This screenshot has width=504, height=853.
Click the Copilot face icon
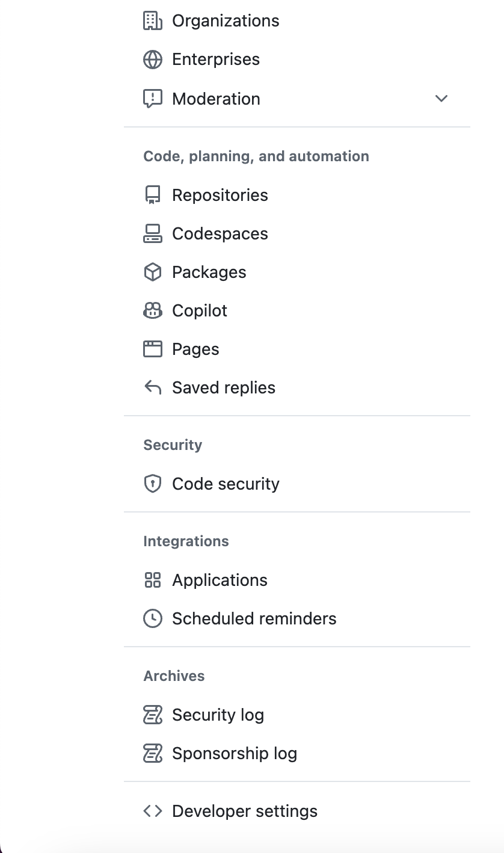pos(153,310)
